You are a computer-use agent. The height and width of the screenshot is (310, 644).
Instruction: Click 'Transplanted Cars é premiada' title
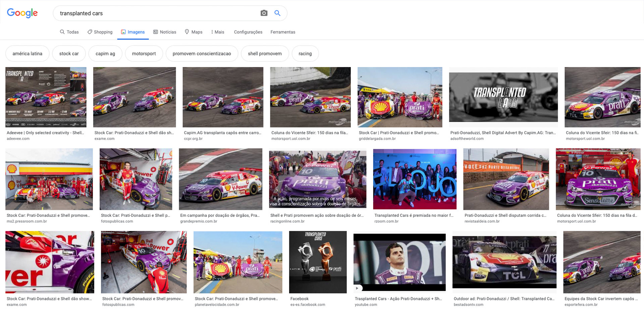(x=414, y=215)
